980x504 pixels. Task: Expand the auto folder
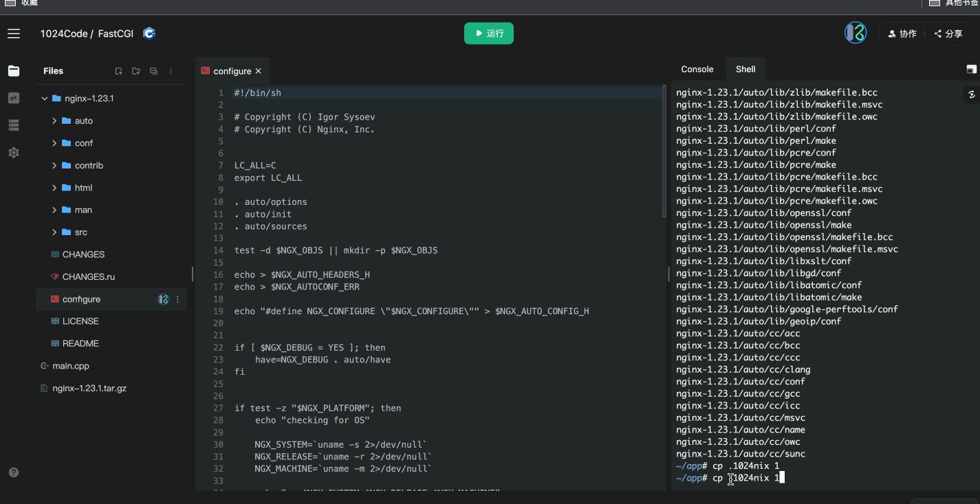54,121
